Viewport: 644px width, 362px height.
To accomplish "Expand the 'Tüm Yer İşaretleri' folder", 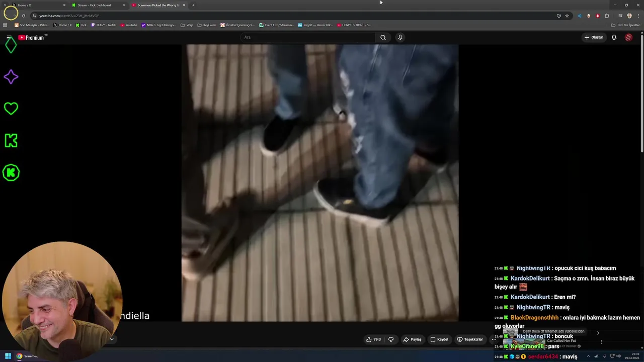I will pos(625,25).
